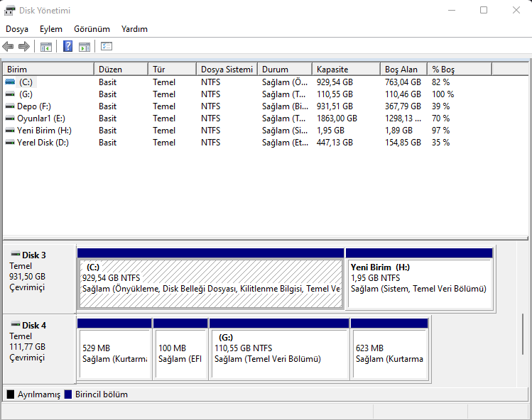The height and width of the screenshot is (420, 532).
Task: Open the Eylem menu
Action: coord(51,29)
